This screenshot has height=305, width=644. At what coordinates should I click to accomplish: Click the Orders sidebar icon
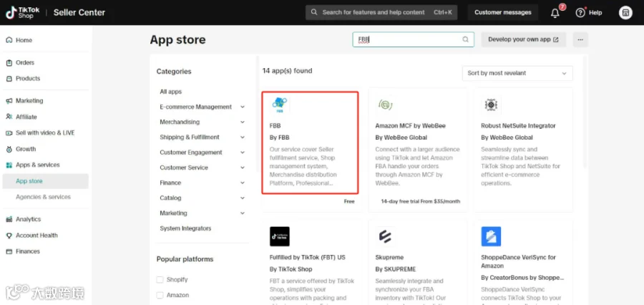pos(9,62)
